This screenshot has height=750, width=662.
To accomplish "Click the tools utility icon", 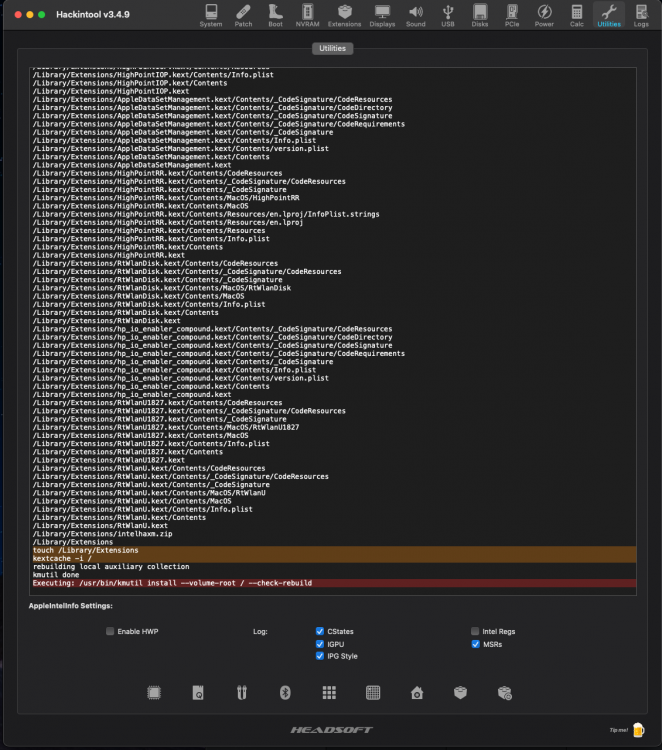I will [242, 693].
